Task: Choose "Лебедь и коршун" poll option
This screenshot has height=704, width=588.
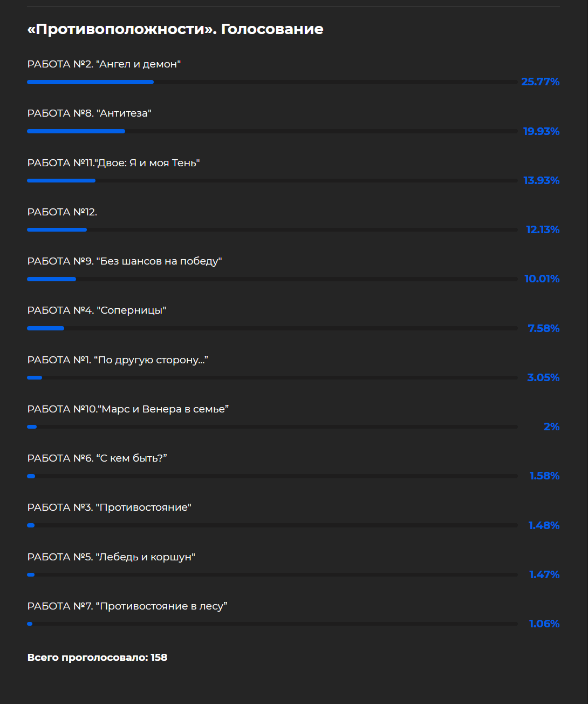Action: pyautogui.click(x=111, y=557)
